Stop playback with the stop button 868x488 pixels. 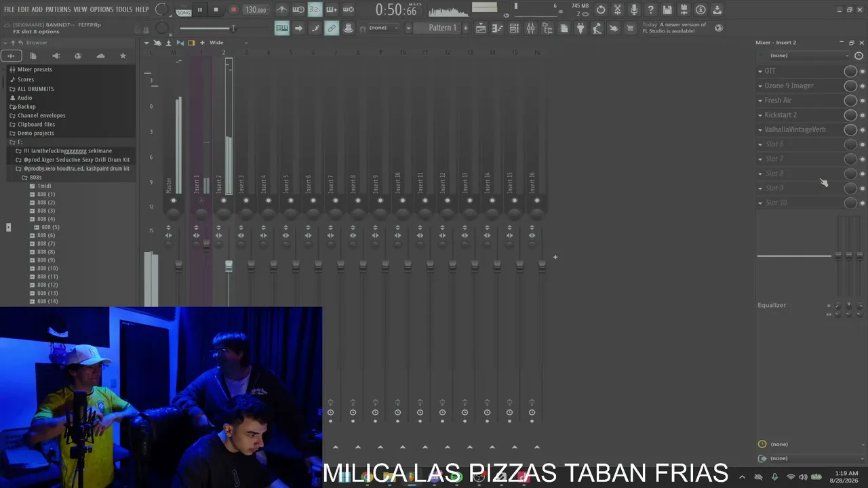tap(216, 9)
